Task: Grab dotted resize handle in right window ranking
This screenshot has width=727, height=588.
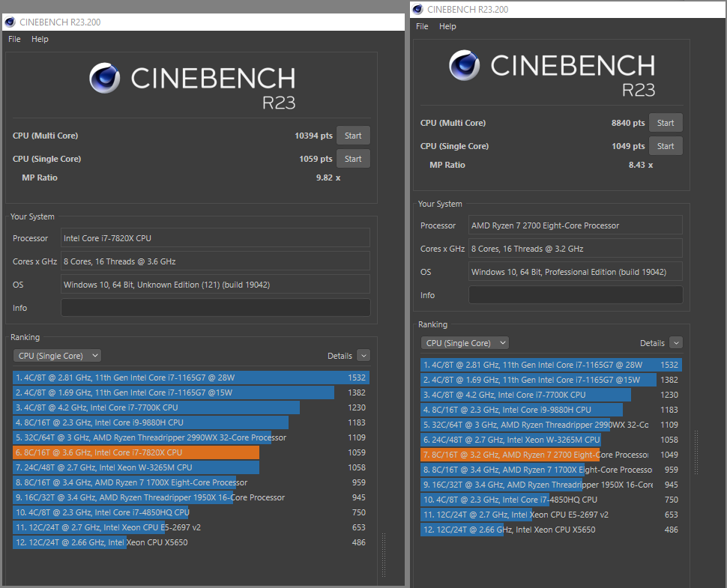Action: pyautogui.click(x=696, y=452)
